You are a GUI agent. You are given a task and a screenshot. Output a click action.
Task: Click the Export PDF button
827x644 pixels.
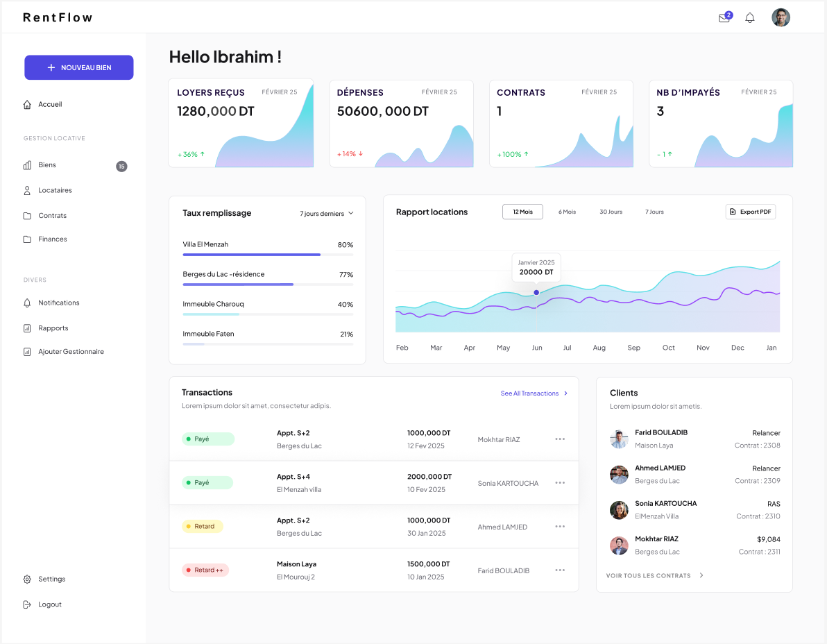[x=751, y=212]
